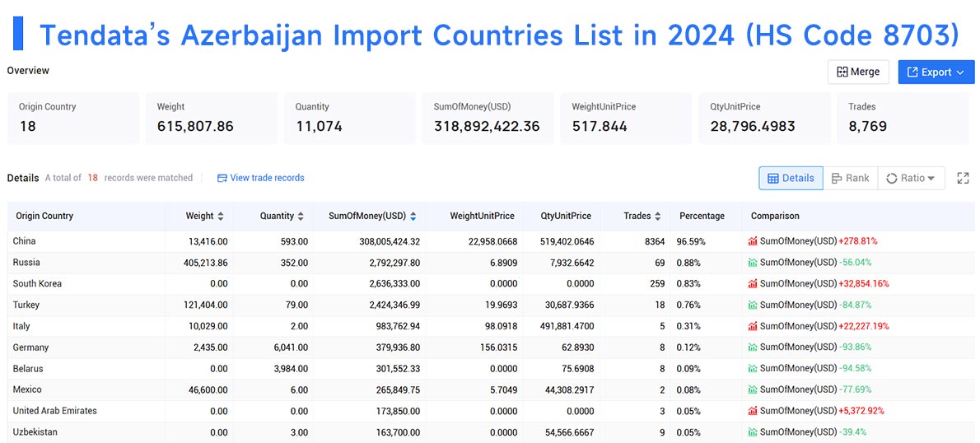The image size is (980, 443).
Task: Open View trade records link
Action: click(x=267, y=178)
